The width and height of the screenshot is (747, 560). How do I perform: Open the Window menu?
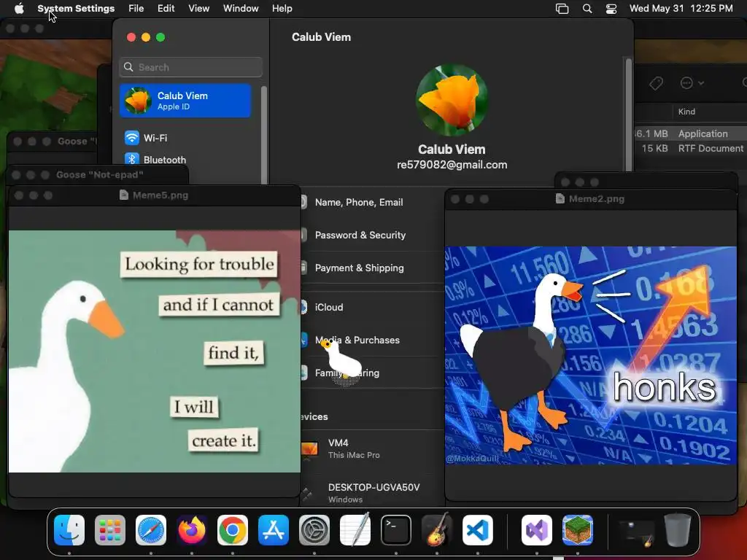(241, 8)
